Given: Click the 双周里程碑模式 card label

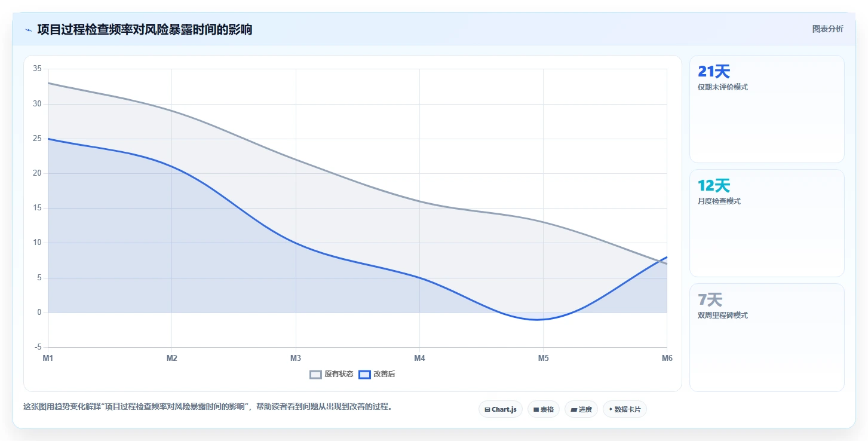Looking at the screenshot, I should (723, 316).
